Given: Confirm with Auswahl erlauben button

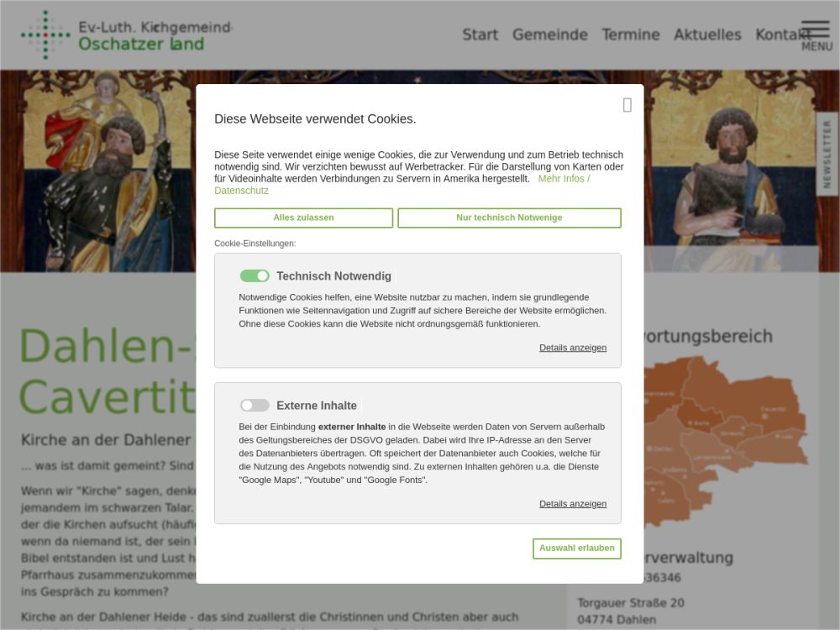Looking at the screenshot, I should 576,549.
